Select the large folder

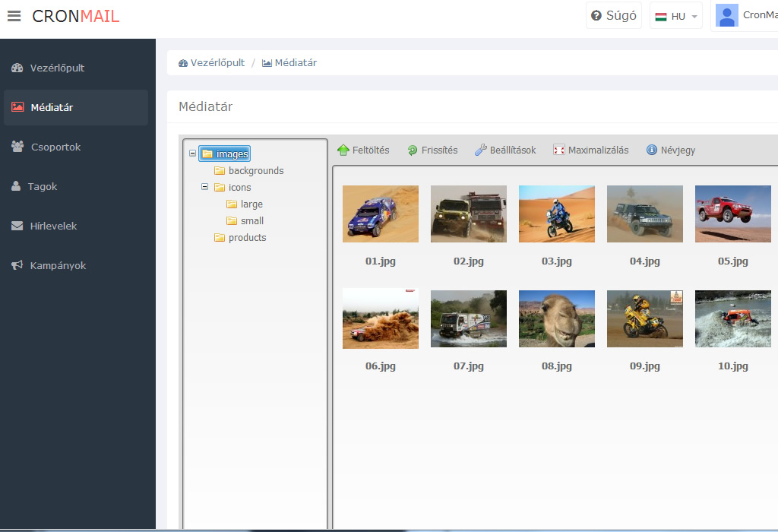(x=251, y=204)
